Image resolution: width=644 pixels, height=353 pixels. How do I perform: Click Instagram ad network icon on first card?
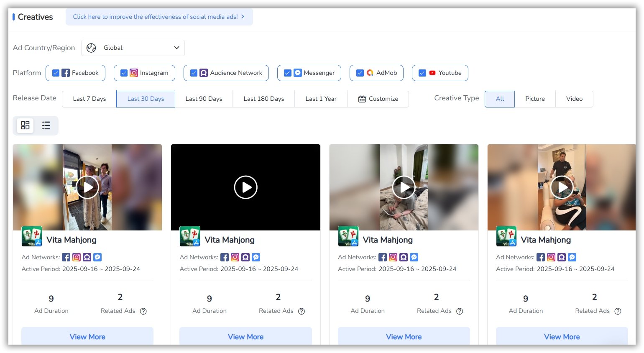click(77, 257)
